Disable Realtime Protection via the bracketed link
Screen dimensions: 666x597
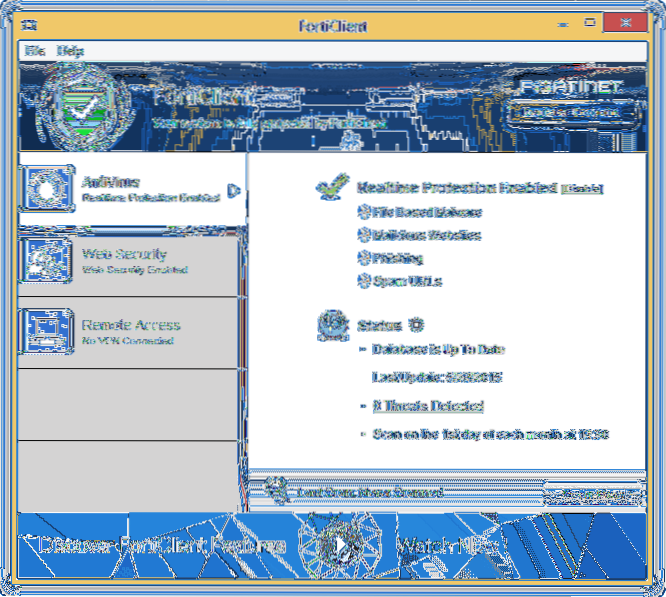(583, 188)
